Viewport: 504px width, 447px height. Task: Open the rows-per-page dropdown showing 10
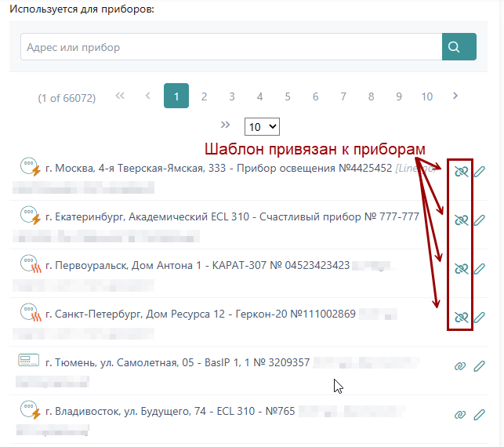pos(262,126)
